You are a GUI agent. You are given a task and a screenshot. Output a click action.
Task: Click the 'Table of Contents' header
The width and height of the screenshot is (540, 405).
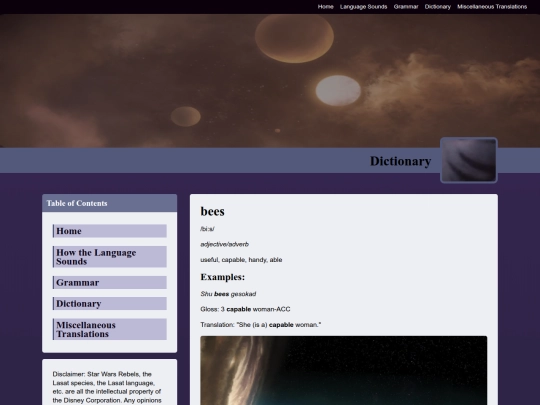tap(110, 203)
